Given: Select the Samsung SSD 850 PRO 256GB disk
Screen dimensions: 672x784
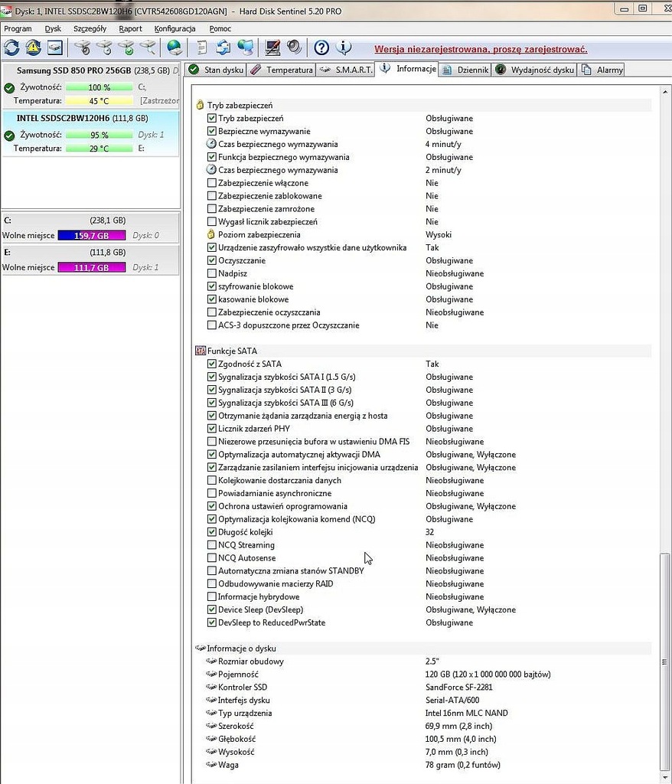Looking at the screenshot, I should point(90,85).
